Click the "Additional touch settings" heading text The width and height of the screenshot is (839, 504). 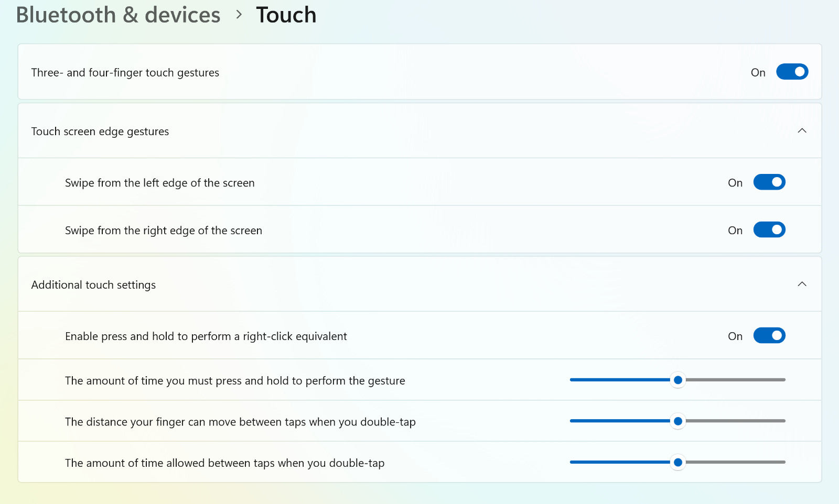coord(93,285)
